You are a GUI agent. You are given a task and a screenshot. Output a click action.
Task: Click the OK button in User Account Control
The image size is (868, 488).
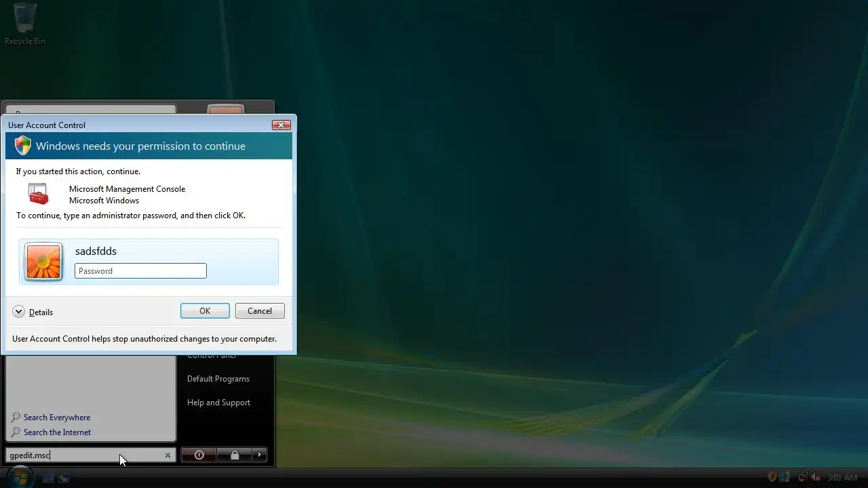pos(205,310)
